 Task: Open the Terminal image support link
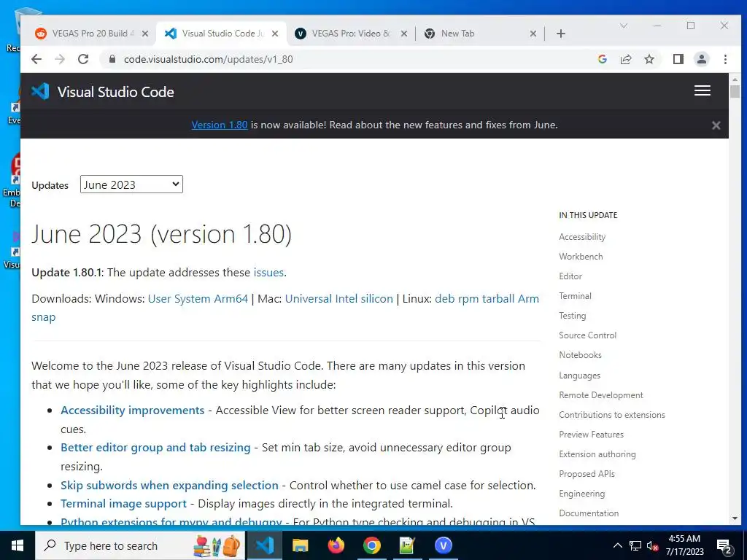click(x=123, y=503)
